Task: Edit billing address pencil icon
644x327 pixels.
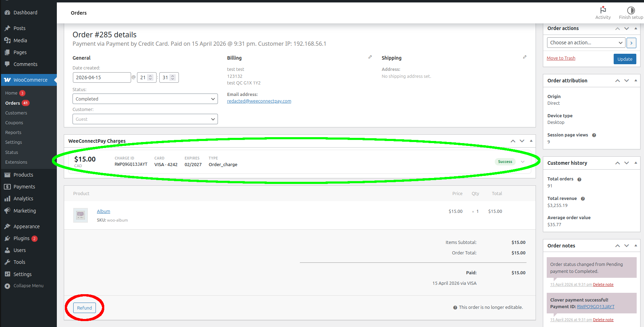Action: [370, 57]
